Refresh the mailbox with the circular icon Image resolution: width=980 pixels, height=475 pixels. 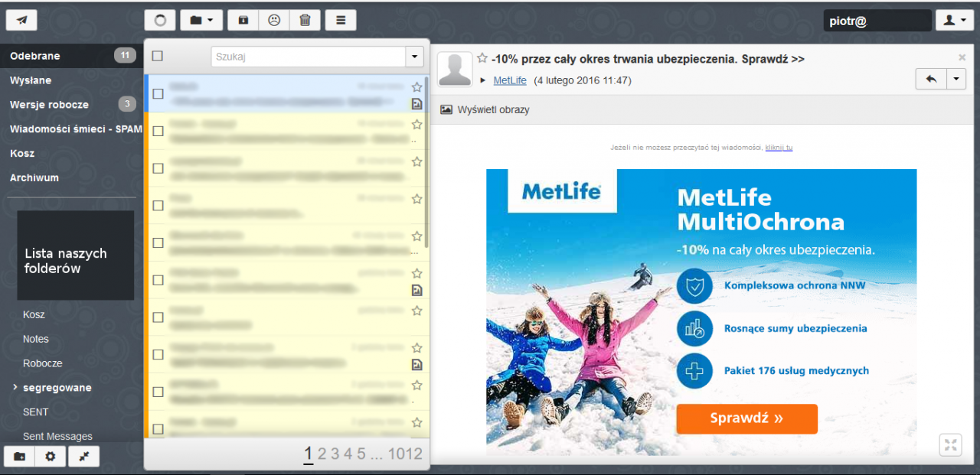tap(160, 20)
